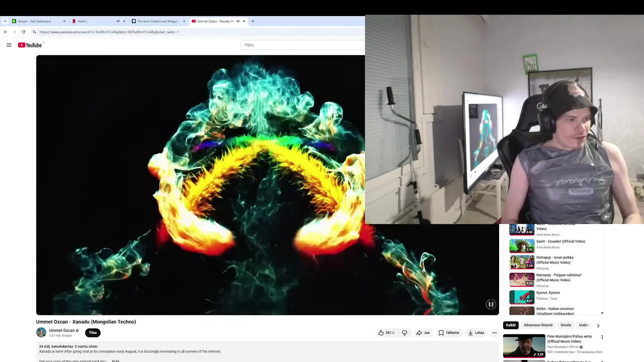This screenshot has width=644, height=362.
Task: Close the Ummet Ozcan - Xanadu tab
Action: tap(244, 21)
